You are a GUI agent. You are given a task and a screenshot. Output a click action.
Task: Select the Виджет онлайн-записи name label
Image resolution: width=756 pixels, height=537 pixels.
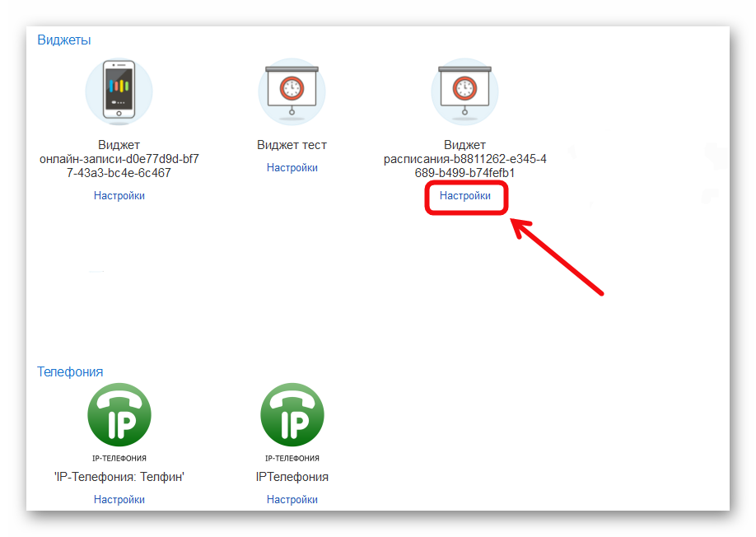point(119,159)
